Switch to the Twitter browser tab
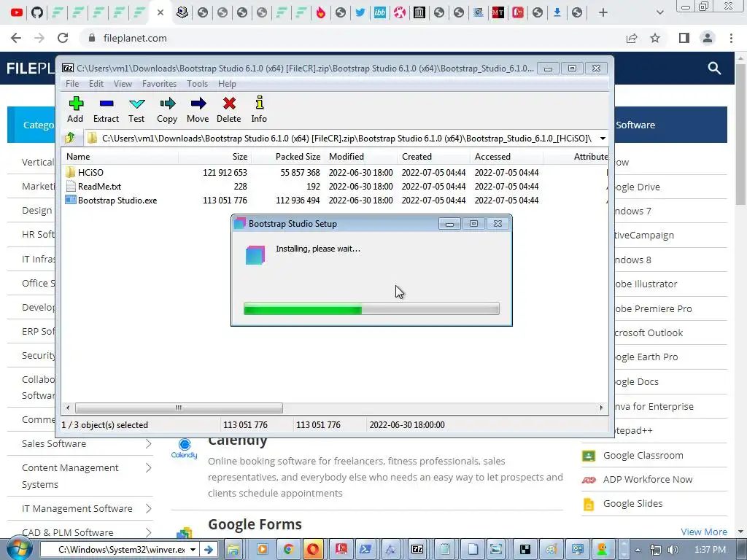747x560 pixels. pyautogui.click(x=360, y=12)
